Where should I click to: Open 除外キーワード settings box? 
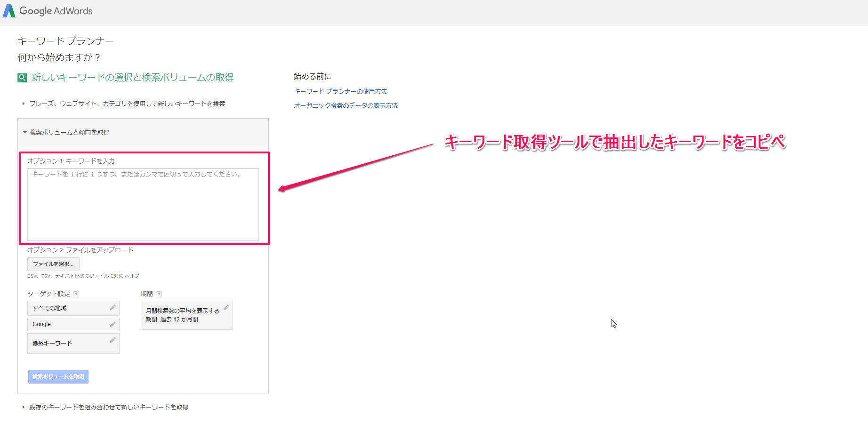tap(73, 344)
